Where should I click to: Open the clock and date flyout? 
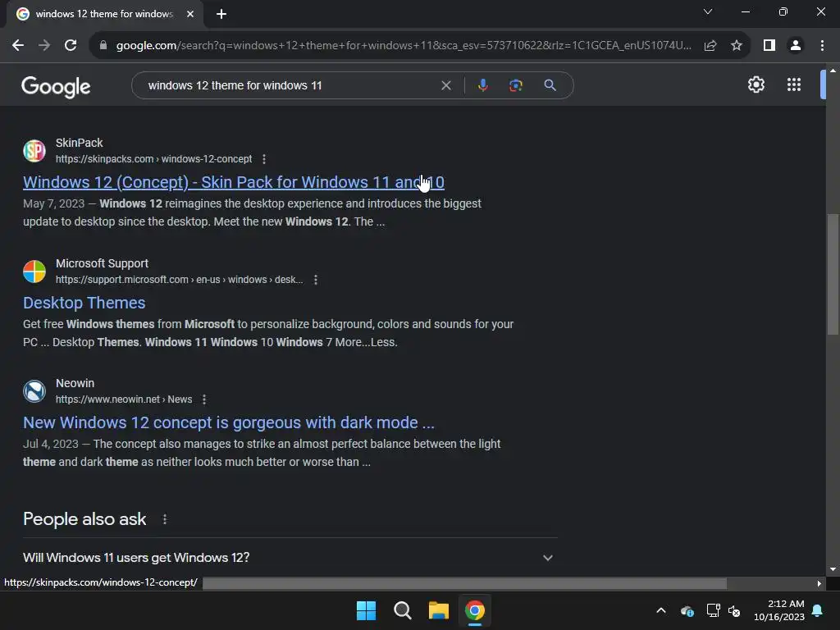point(779,610)
